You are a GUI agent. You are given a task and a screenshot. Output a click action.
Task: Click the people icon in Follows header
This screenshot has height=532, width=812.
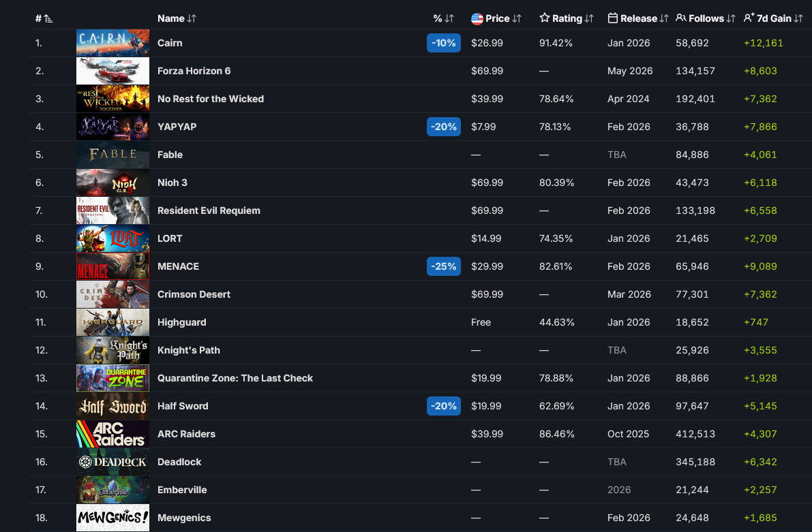point(681,18)
